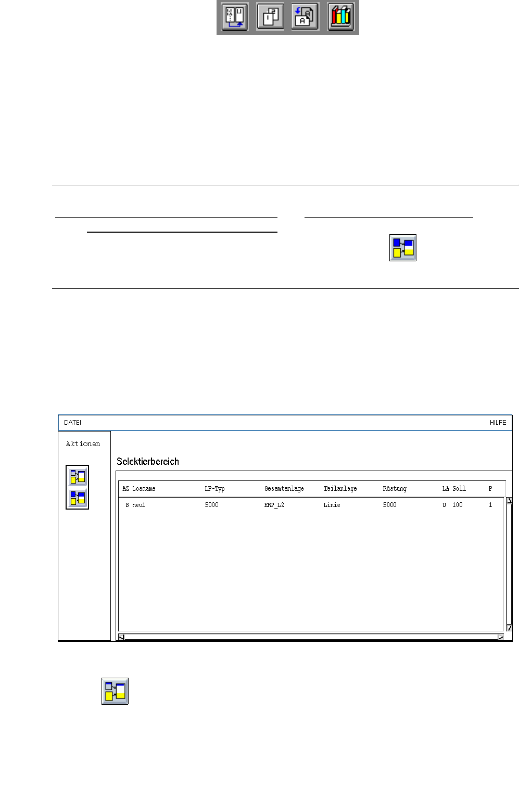Screen dimensions: 519x812
Task: Click the list's scroll-up arrow
Action: [x=509, y=501]
